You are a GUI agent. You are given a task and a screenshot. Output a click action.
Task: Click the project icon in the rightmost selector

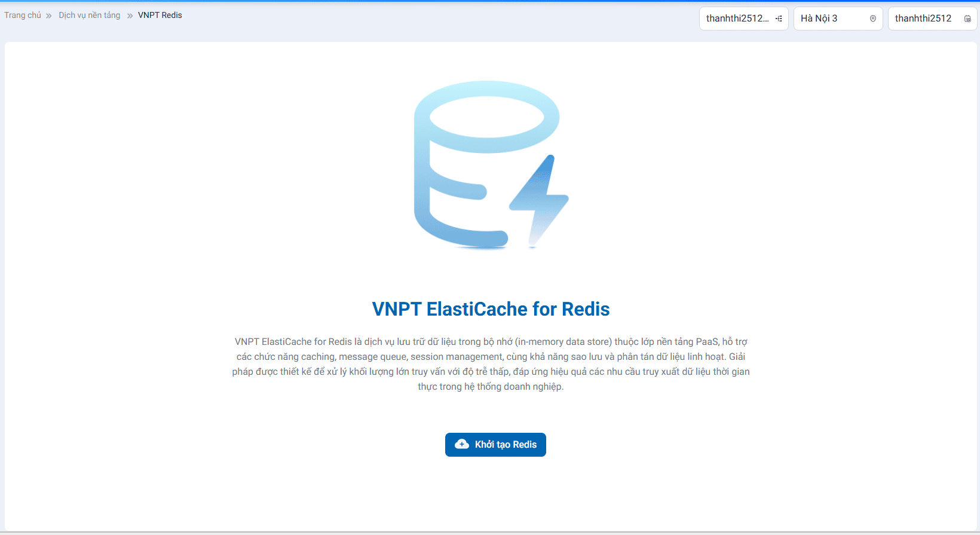967,19
